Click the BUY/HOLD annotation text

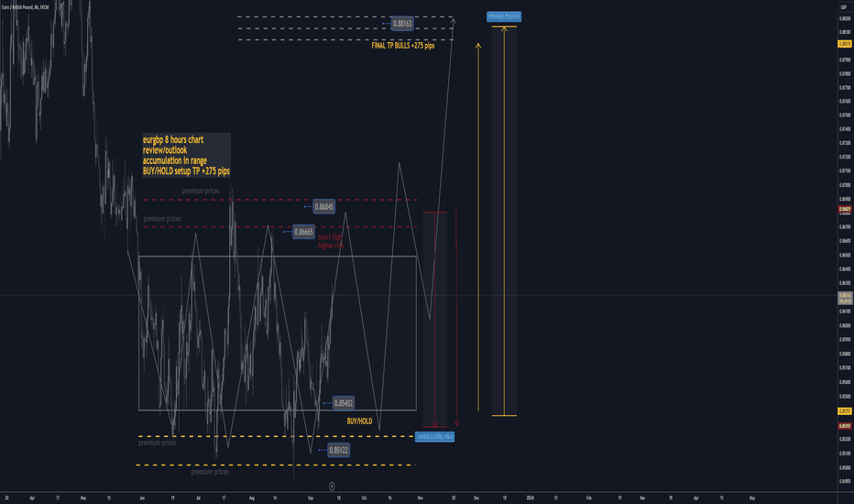pos(359,422)
